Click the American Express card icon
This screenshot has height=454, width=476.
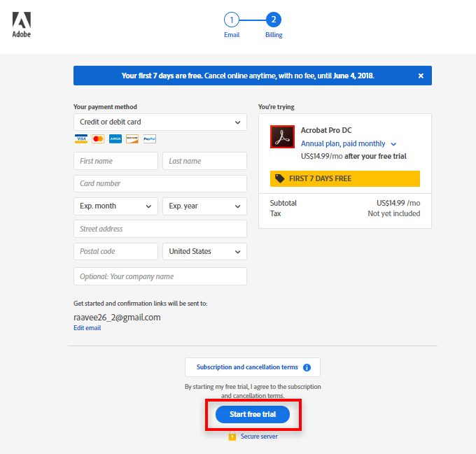point(115,139)
